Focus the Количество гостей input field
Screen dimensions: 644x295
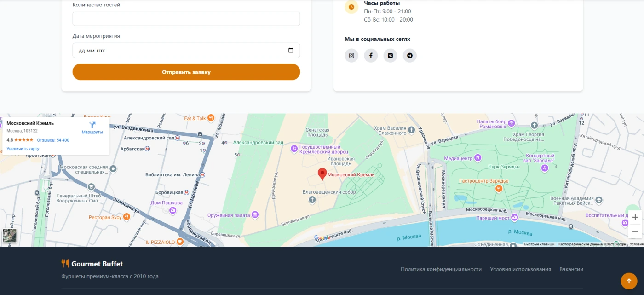[x=186, y=19]
